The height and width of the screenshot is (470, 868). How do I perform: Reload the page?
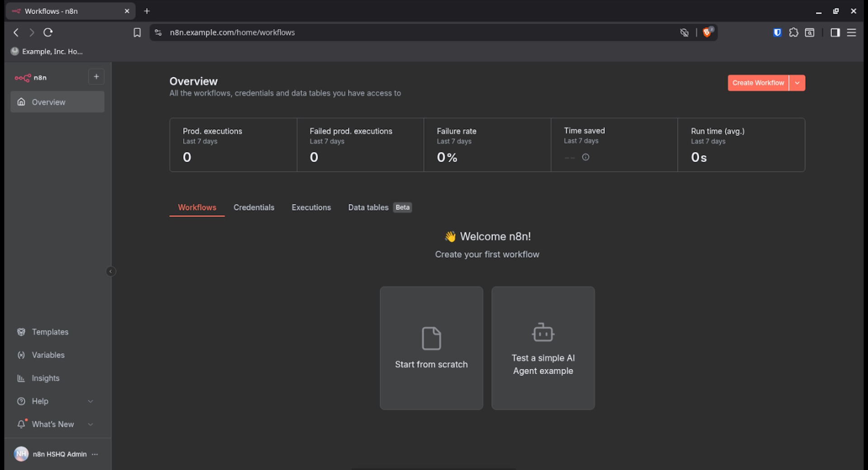coord(48,33)
